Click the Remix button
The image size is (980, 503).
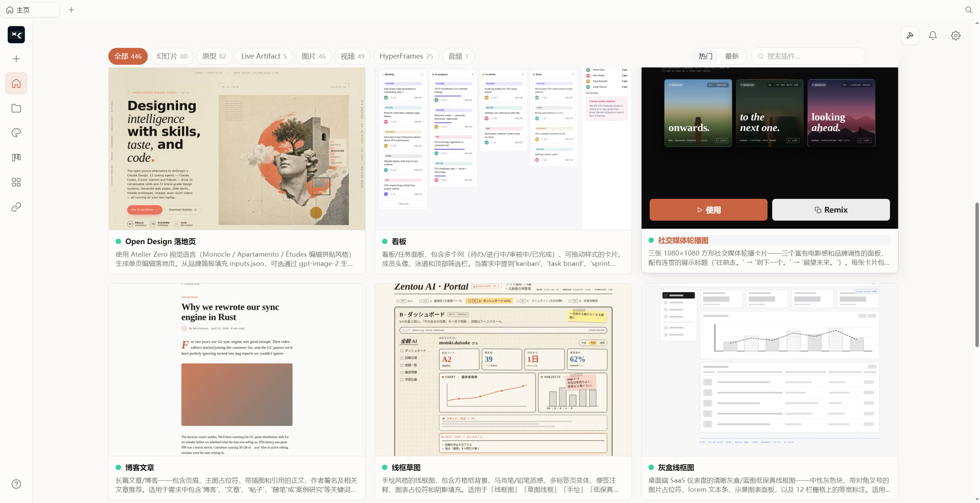pyautogui.click(x=831, y=210)
